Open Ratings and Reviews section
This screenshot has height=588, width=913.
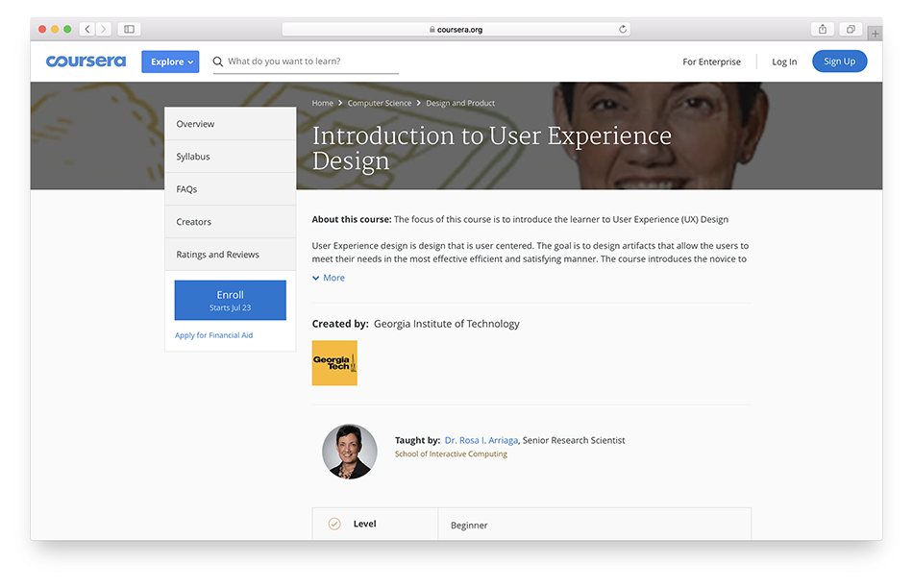[230, 254]
